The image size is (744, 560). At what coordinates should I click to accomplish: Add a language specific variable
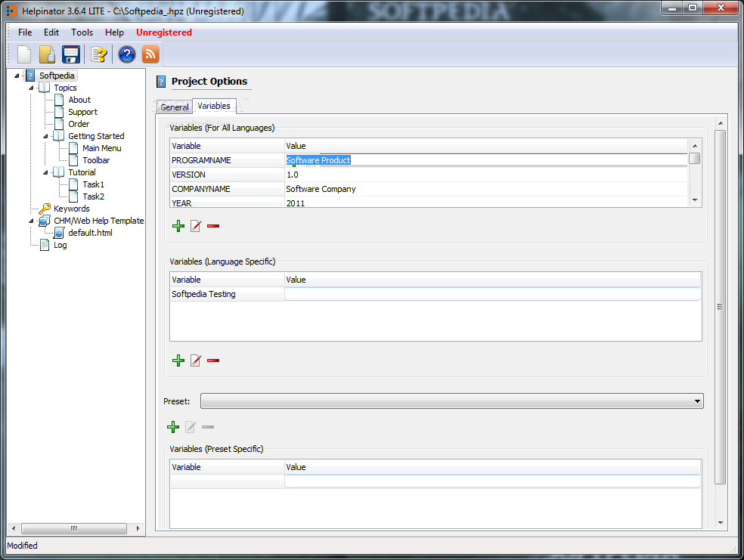pos(178,360)
